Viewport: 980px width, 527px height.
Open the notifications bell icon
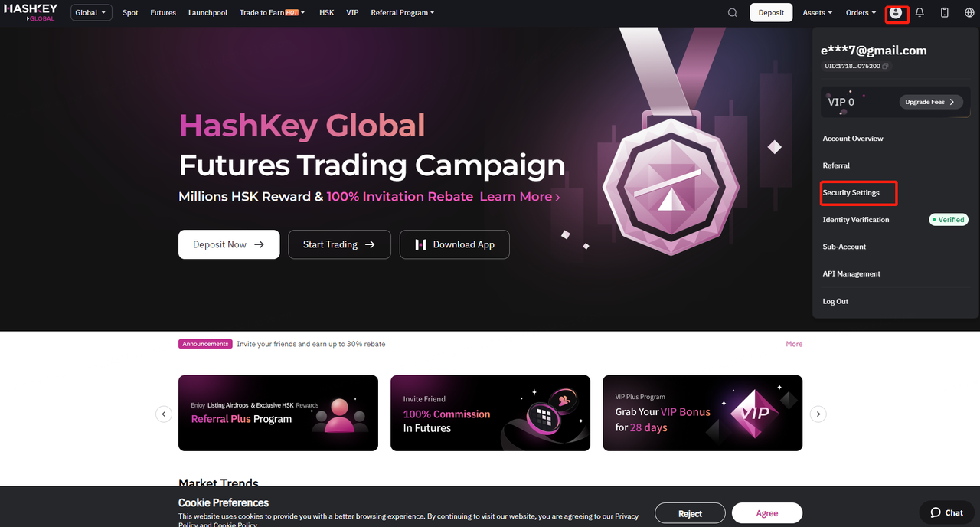920,12
